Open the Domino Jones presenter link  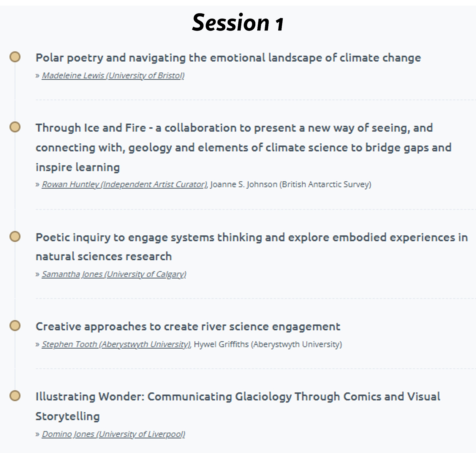(113, 434)
